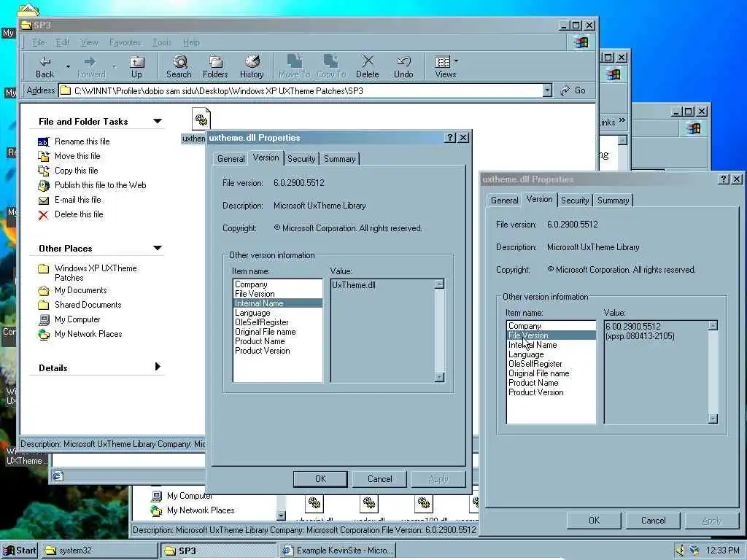
Task: Switch to General tab in right Properties dialog
Action: point(505,200)
